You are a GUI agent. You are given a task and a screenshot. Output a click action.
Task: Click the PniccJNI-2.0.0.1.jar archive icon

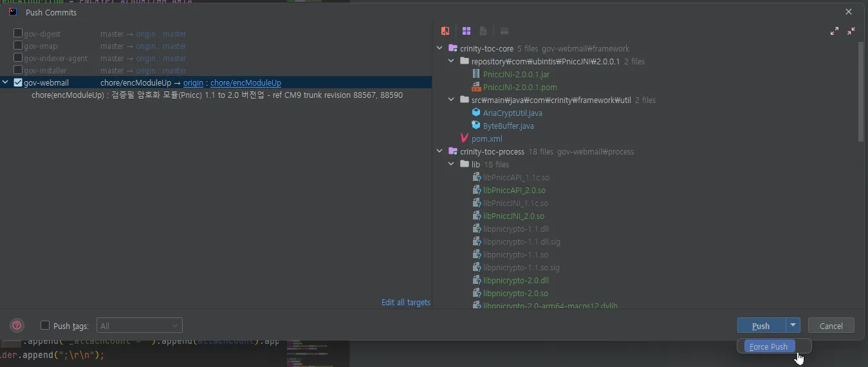pos(476,74)
